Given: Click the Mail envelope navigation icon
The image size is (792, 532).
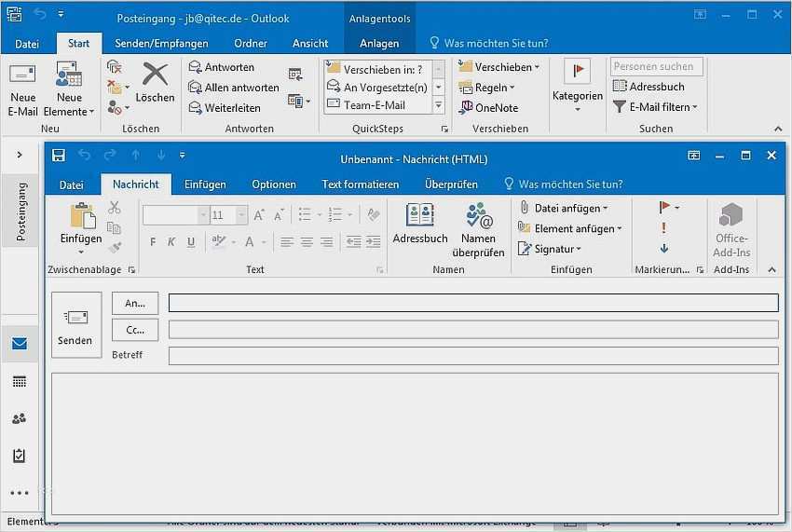Looking at the screenshot, I should (x=20, y=344).
